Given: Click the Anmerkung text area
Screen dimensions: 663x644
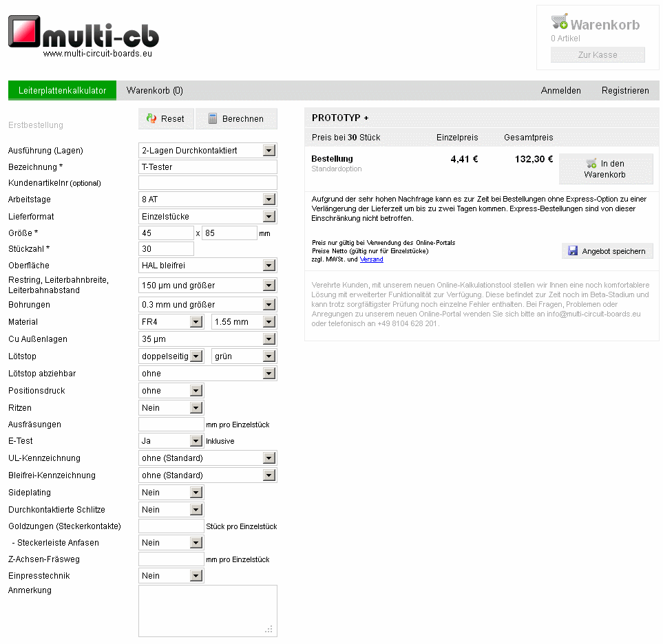Looking at the screenshot, I should pos(208,610).
